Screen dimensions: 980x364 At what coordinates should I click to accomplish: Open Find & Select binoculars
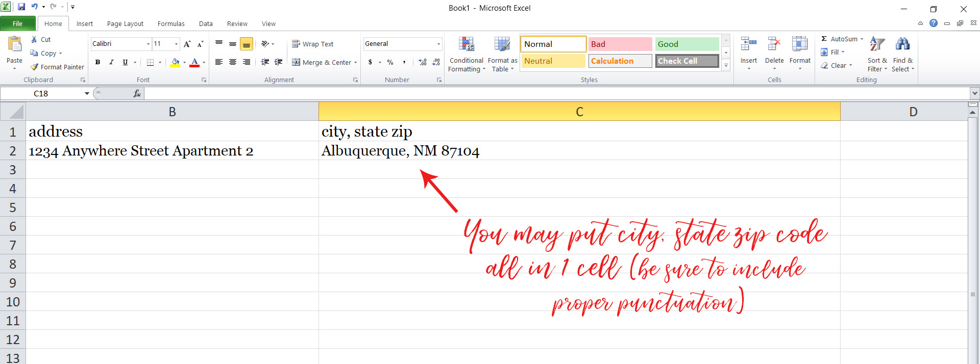click(902, 55)
